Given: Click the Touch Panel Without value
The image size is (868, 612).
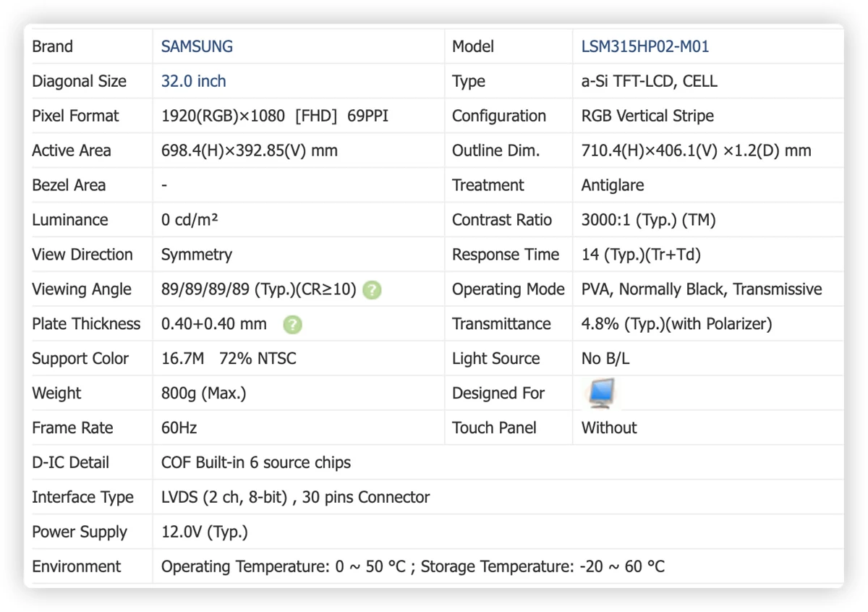Looking at the screenshot, I should [609, 428].
